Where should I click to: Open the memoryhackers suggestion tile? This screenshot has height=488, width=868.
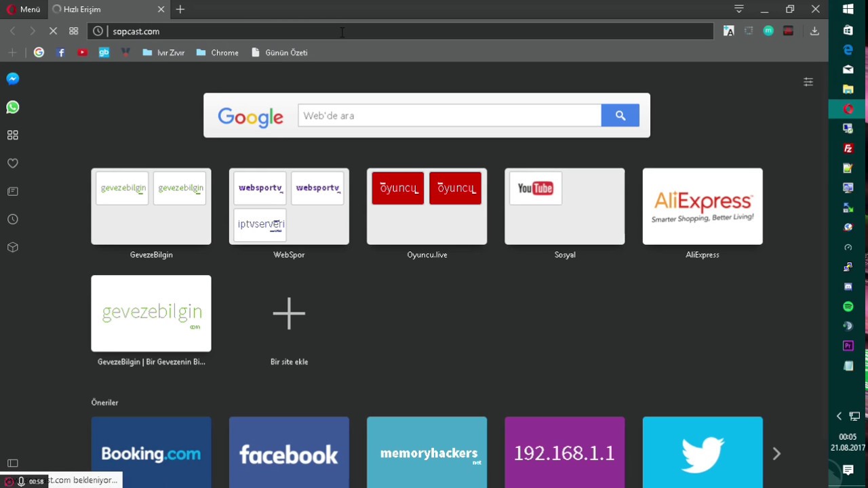[x=427, y=452]
